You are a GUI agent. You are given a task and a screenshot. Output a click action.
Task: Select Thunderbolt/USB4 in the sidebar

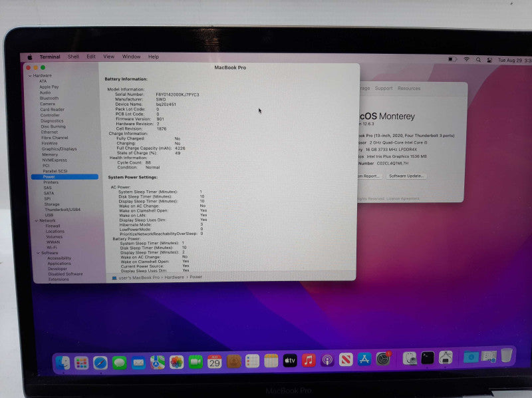click(63, 210)
